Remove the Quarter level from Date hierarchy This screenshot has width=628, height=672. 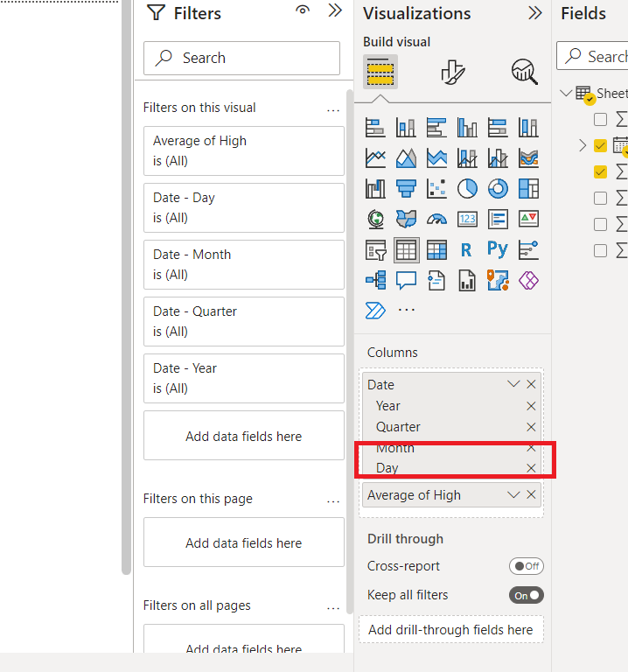click(x=531, y=427)
